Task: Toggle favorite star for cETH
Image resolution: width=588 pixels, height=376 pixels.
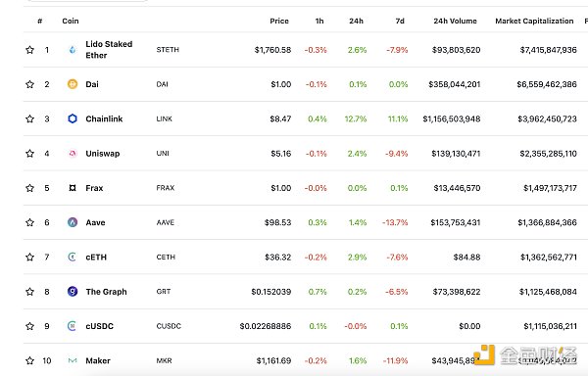Action: 30,257
